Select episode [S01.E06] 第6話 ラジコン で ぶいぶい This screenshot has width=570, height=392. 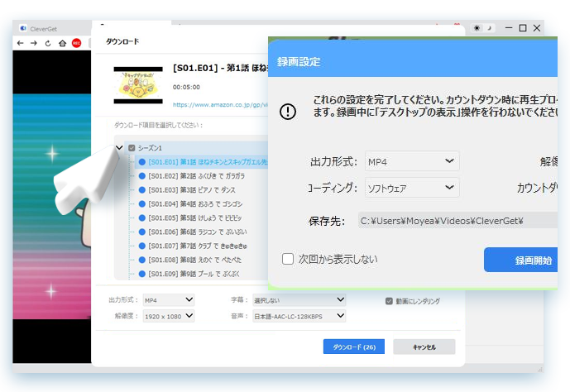[198, 232]
